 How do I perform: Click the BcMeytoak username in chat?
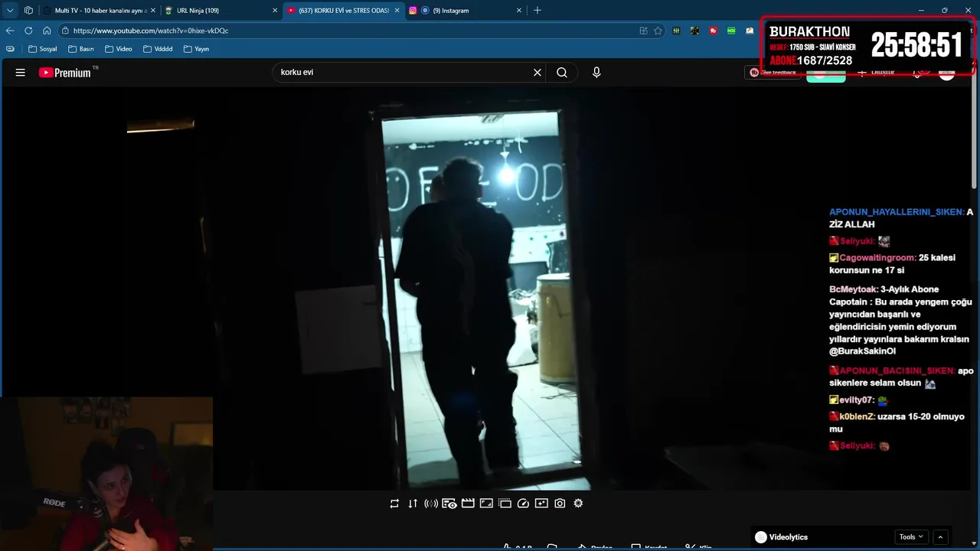[854, 289]
